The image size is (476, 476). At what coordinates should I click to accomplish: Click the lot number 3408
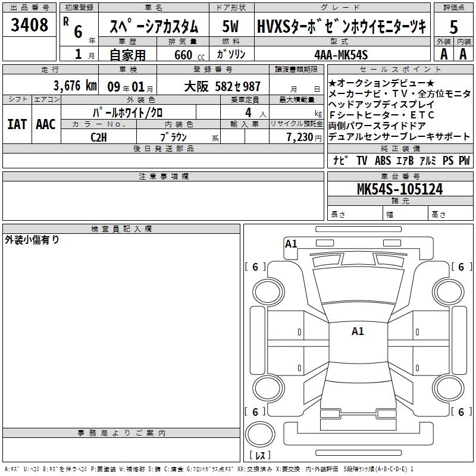[x=29, y=25]
